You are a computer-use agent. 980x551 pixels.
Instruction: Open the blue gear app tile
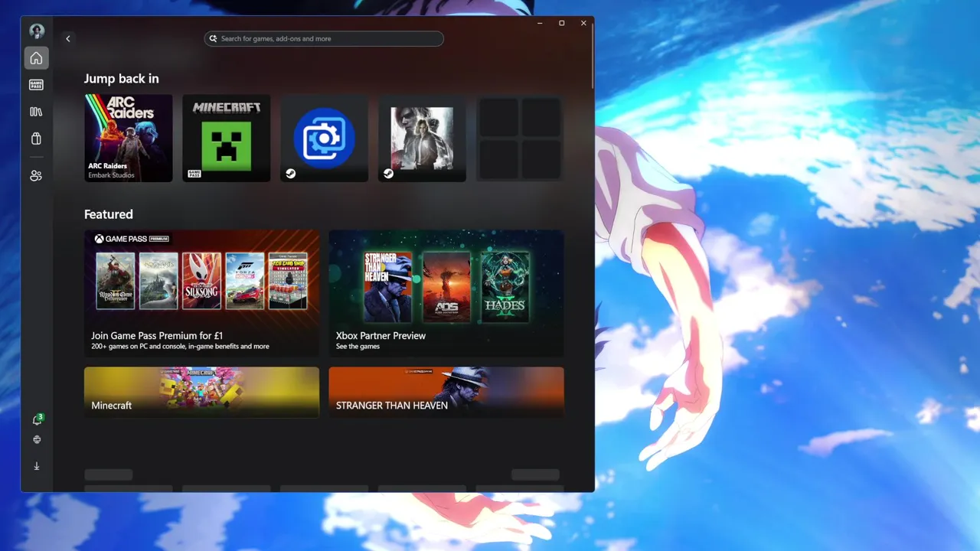tap(325, 139)
